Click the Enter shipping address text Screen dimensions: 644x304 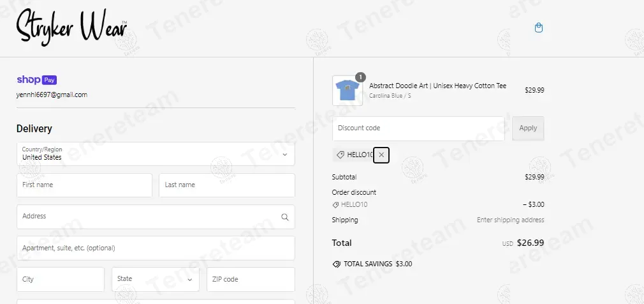pyautogui.click(x=510, y=220)
